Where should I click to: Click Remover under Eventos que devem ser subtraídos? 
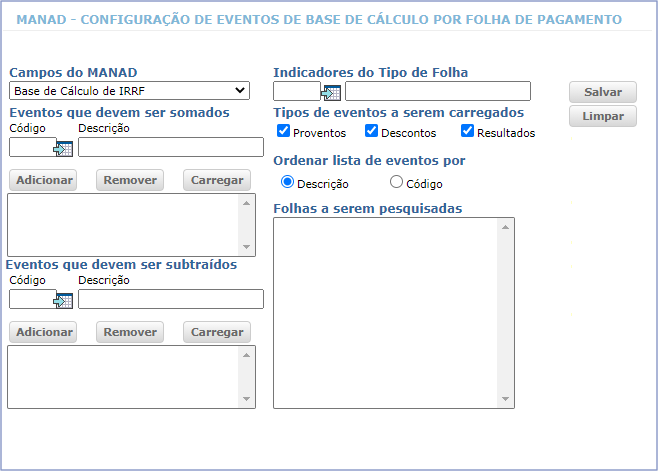(130, 332)
